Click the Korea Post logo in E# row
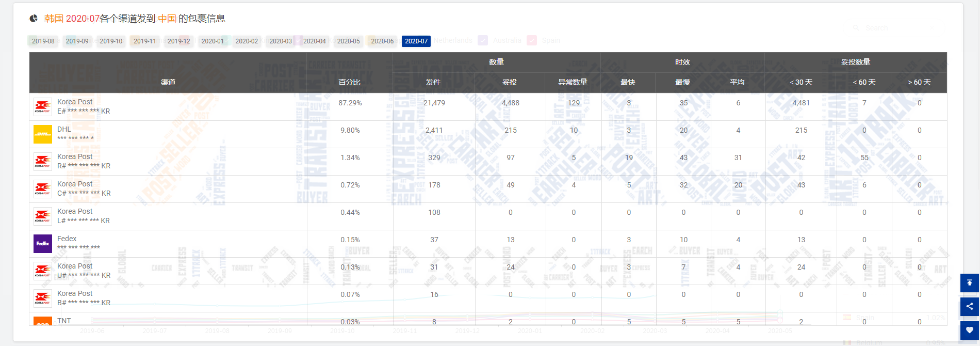This screenshot has width=980, height=346. pyautogui.click(x=43, y=107)
